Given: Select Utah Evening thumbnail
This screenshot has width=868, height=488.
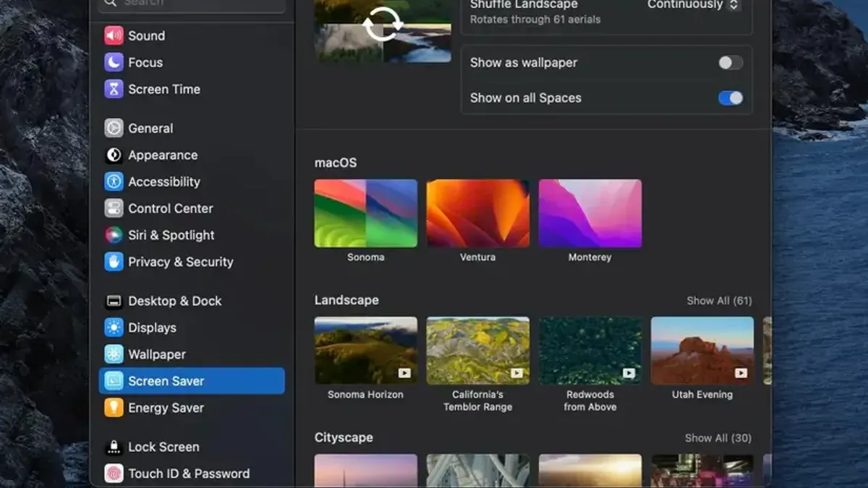Looking at the screenshot, I should [x=702, y=351].
